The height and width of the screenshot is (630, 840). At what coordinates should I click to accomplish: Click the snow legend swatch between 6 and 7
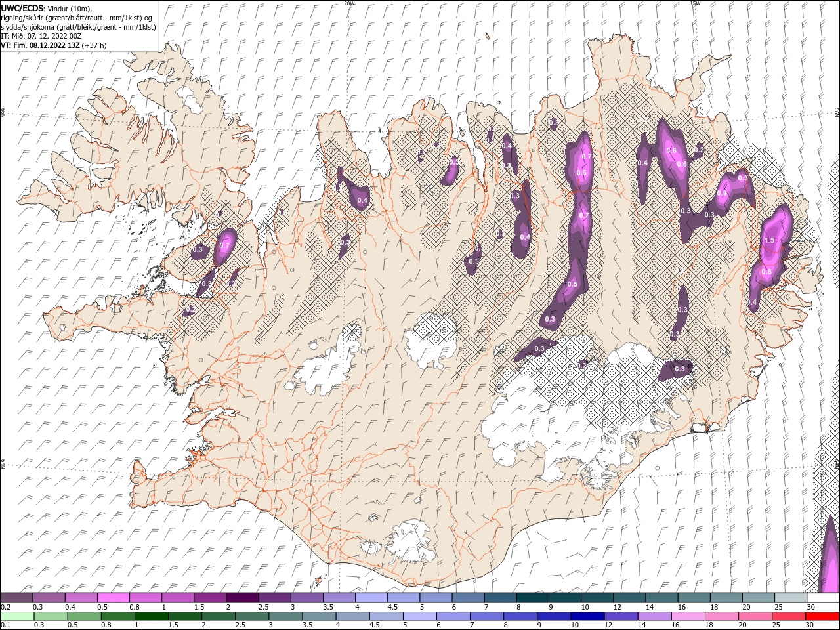tap(468, 598)
